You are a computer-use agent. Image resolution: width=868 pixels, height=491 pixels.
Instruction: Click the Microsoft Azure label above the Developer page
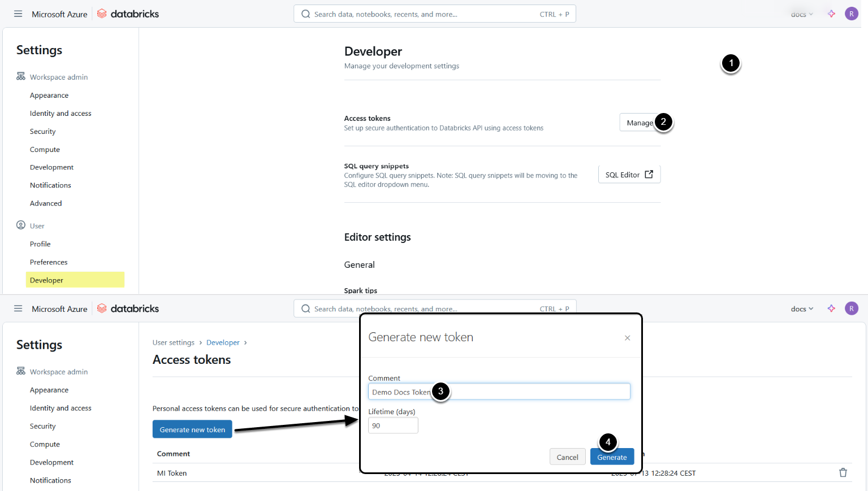[59, 14]
